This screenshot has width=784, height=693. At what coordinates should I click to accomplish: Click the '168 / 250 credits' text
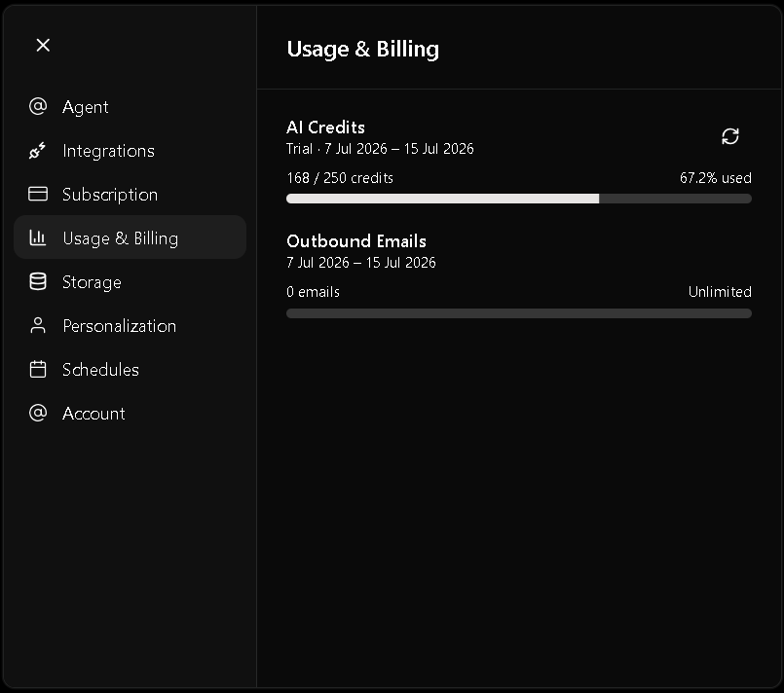point(340,178)
